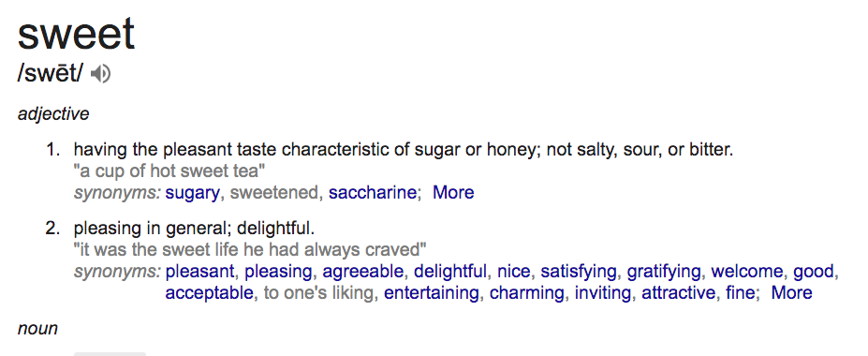Follow the pleasant synonym link
The width and height of the screenshot is (868, 356).
coord(199,272)
